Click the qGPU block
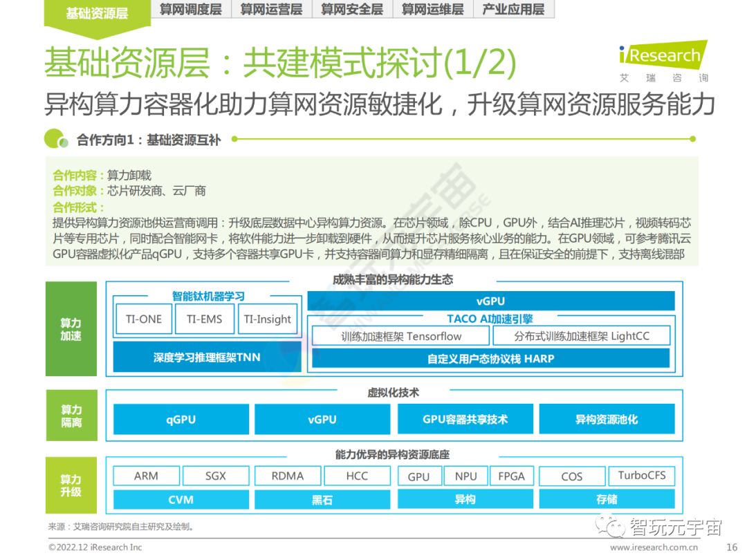The width and height of the screenshot is (747, 560). pyautogui.click(x=181, y=420)
